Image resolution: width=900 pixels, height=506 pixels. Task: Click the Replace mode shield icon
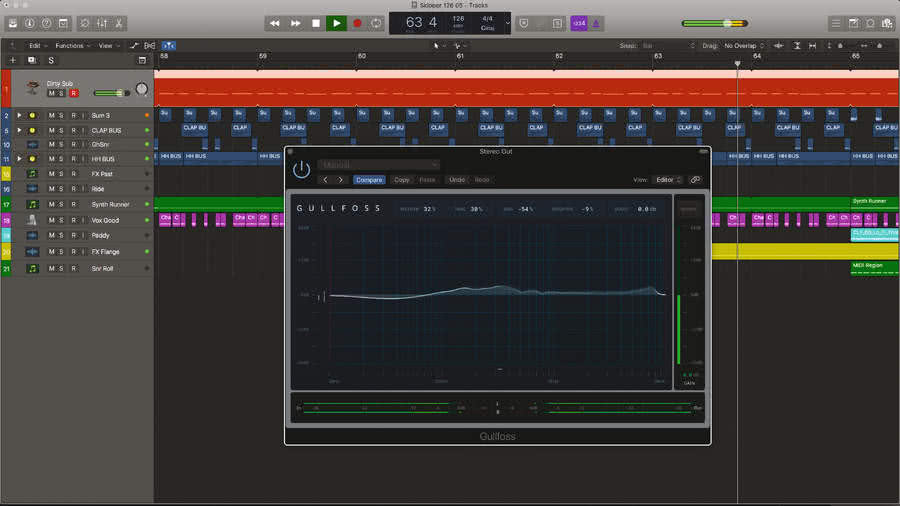[x=523, y=24]
